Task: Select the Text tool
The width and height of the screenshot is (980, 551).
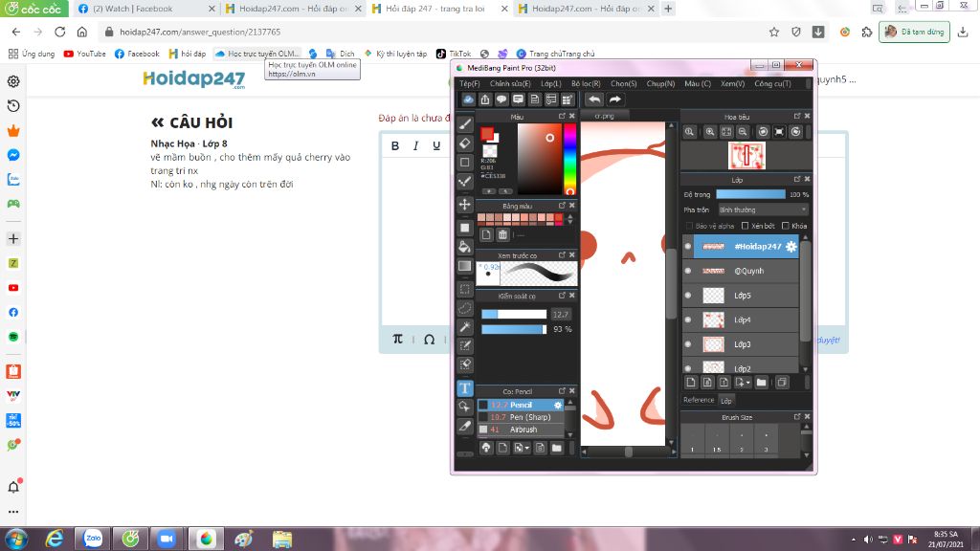Action: [x=464, y=388]
